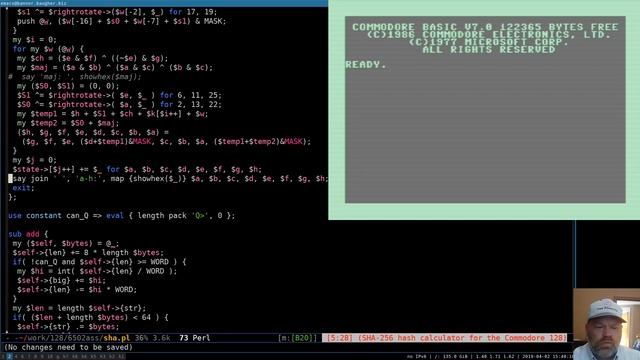
Task: Click the 'use constant can_Q' line
Action: 122,216
